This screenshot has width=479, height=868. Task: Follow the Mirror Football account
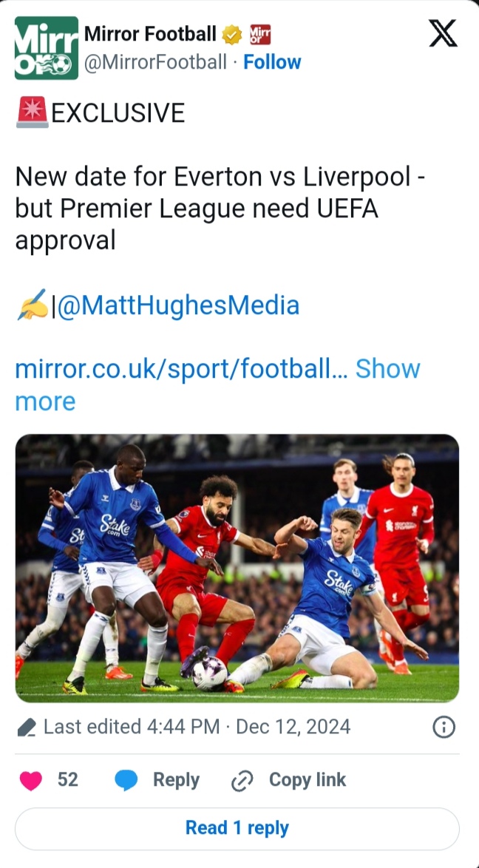(x=272, y=62)
